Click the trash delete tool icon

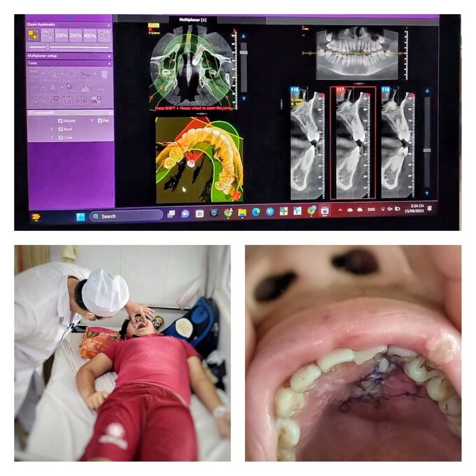(104, 74)
